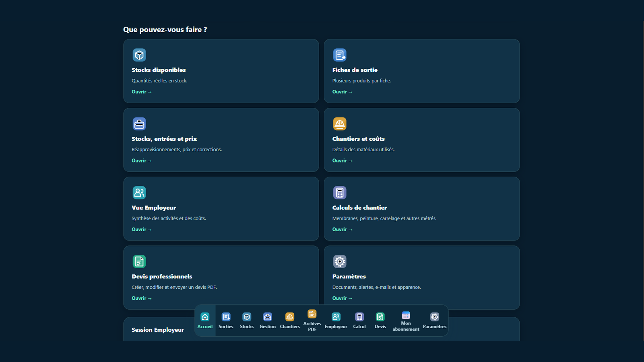This screenshot has height=362, width=644.
Task: Go to Accueil in the bottom navigation bar
Action: click(x=205, y=321)
